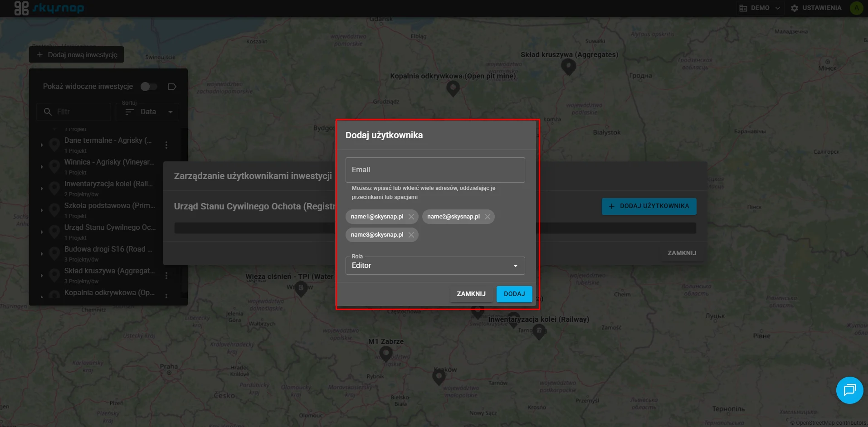Click the label tag icon beside toggle
Screen dimensions: 868x427
point(172,87)
